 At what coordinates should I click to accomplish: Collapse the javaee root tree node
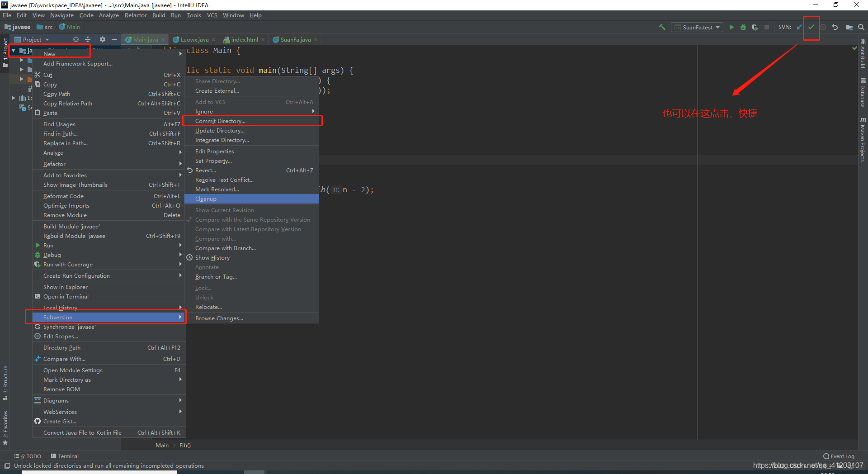tap(14, 51)
